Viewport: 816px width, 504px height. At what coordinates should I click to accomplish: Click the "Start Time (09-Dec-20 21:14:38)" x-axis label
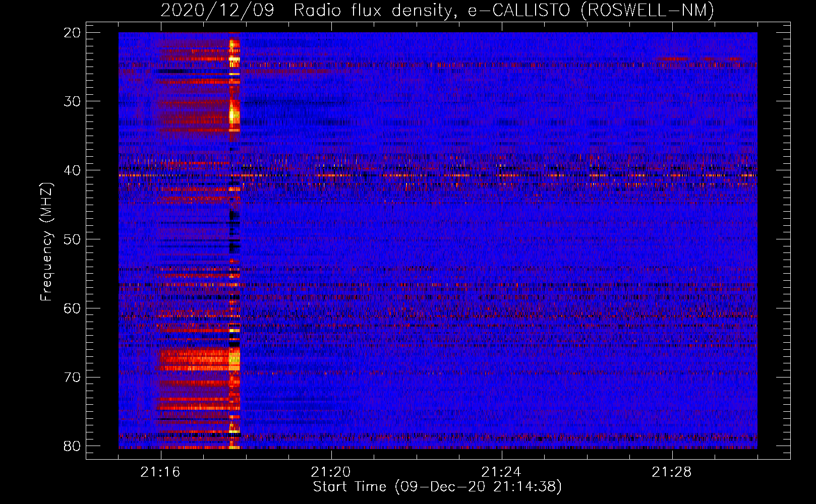coord(437,487)
